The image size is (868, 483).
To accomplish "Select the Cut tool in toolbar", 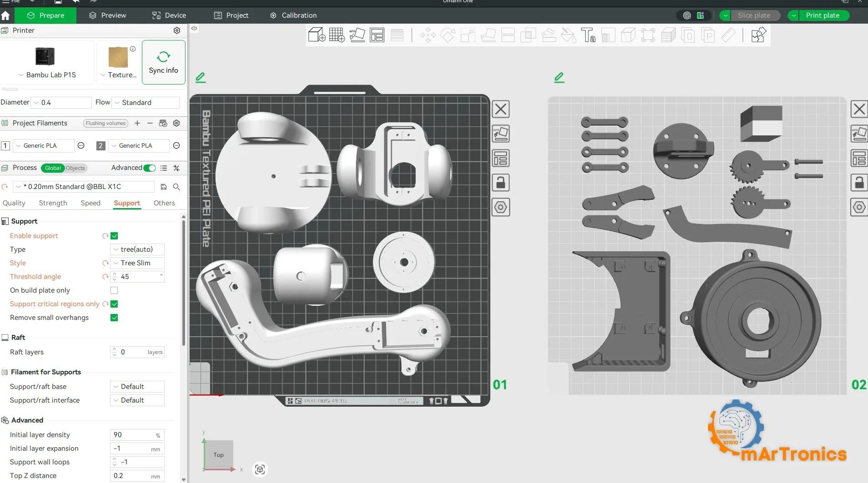I will click(x=508, y=35).
